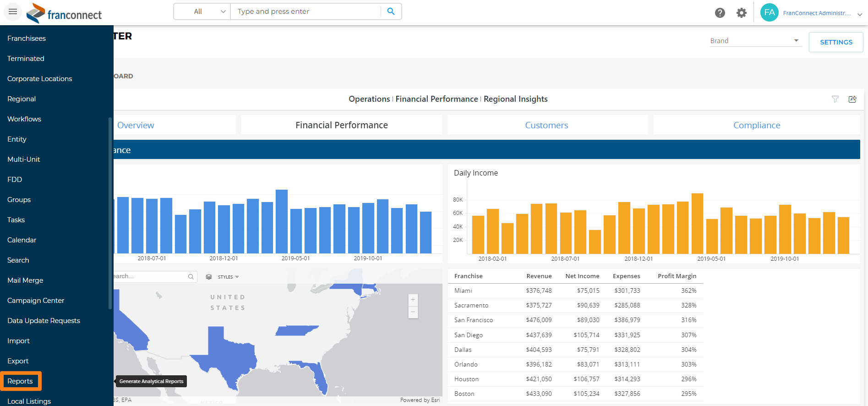The image size is (868, 406).
Task: Sort table by Franchise column header
Action: click(x=468, y=276)
